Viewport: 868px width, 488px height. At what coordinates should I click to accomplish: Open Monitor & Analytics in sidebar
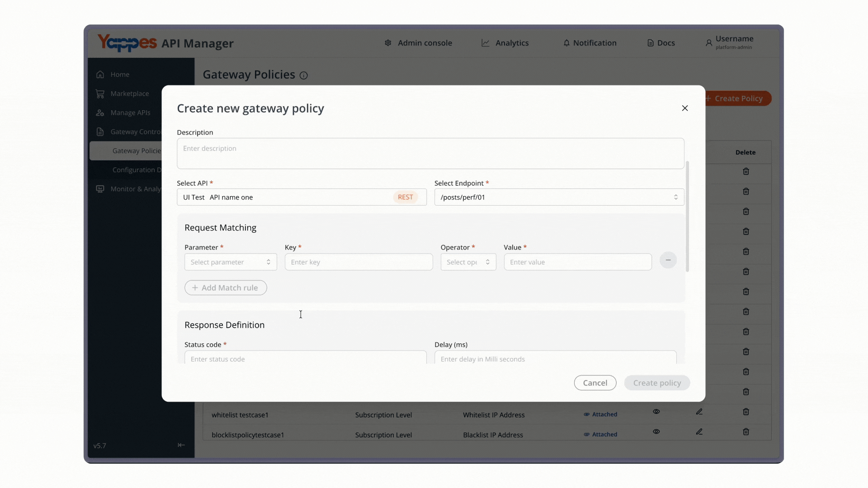pos(128,189)
